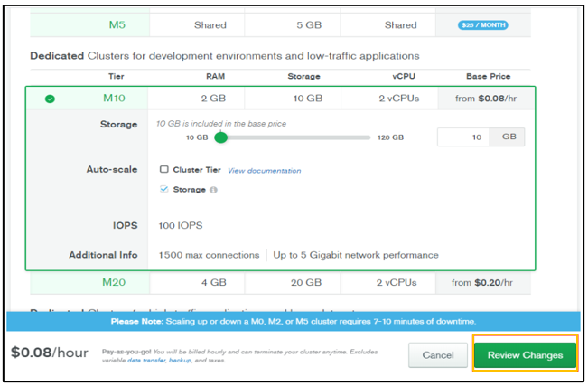Click the info icon beside Storage auto-scale

point(213,190)
